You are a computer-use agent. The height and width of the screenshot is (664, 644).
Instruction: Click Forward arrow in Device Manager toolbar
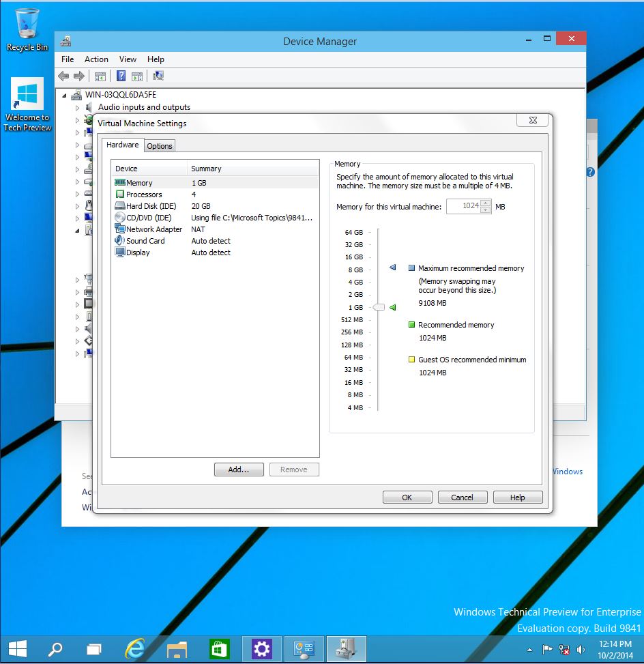click(x=78, y=76)
